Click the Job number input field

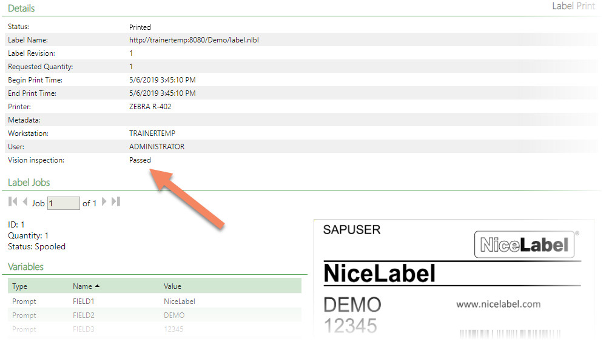click(x=64, y=203)
